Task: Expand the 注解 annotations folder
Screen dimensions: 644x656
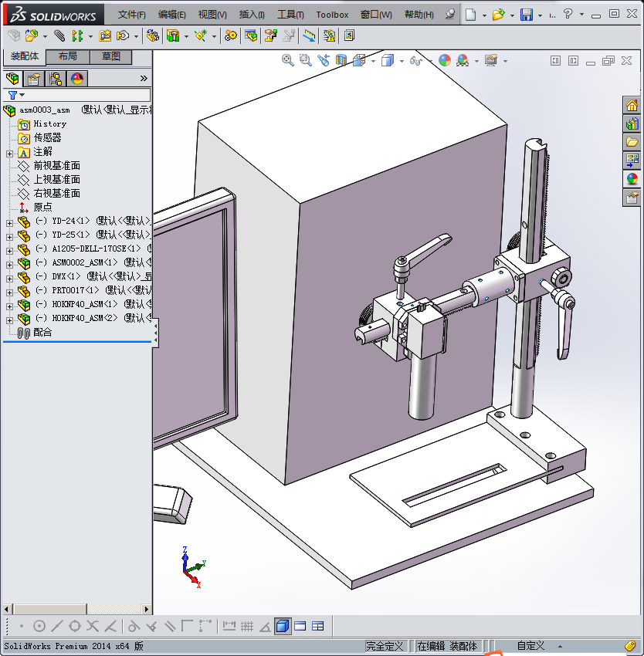Action: click(9, 152)
